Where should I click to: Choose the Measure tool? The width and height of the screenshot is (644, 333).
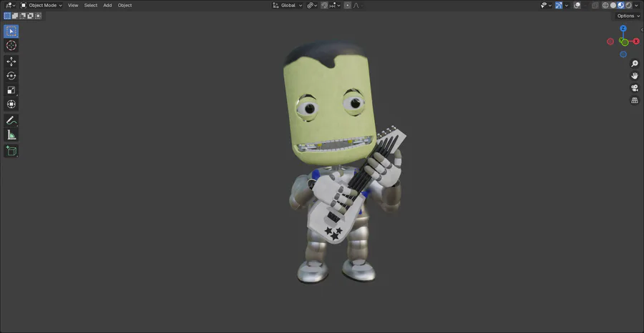pyautogui.click(x=11, y=134)
